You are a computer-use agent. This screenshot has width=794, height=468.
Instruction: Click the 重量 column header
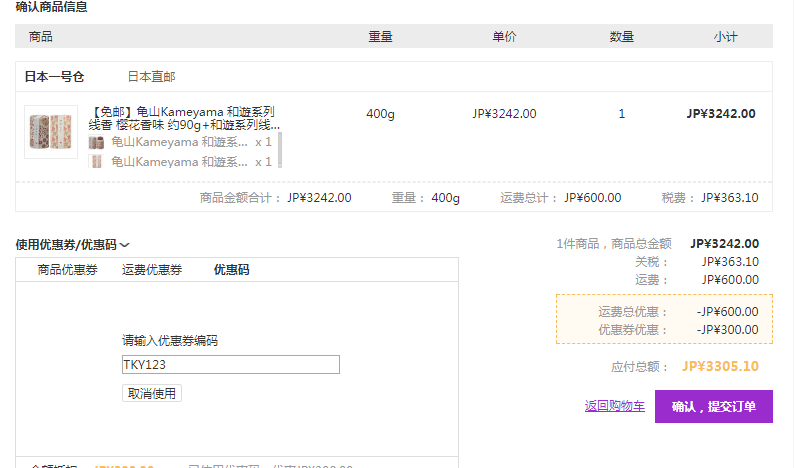(x=380, y=36)
